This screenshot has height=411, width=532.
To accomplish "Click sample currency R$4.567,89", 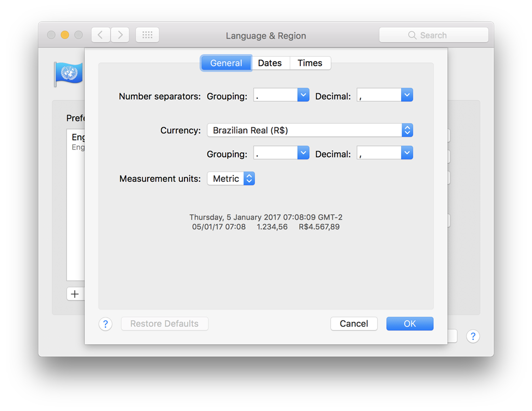I will pos(319,227).
